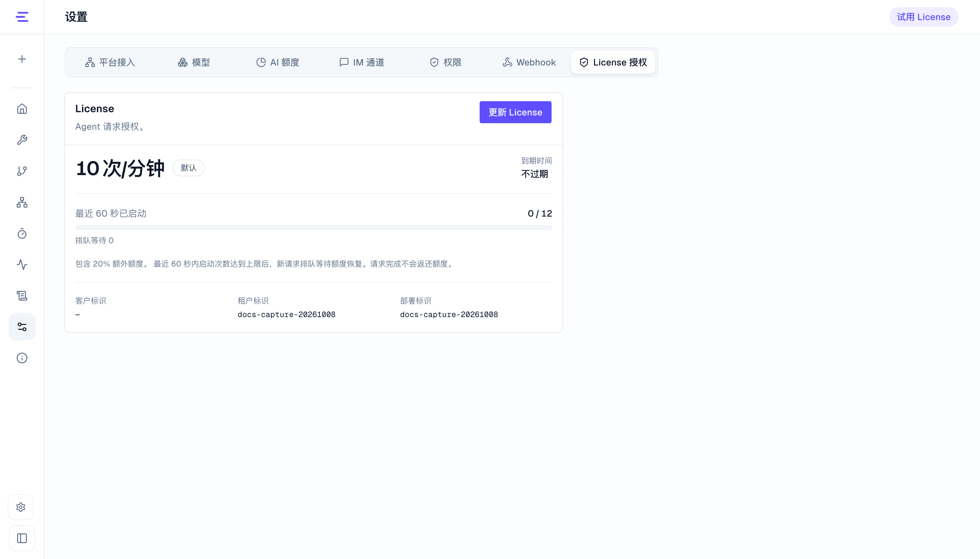
Task: Click the 不过期 expiry value
Action: [534, 174]
